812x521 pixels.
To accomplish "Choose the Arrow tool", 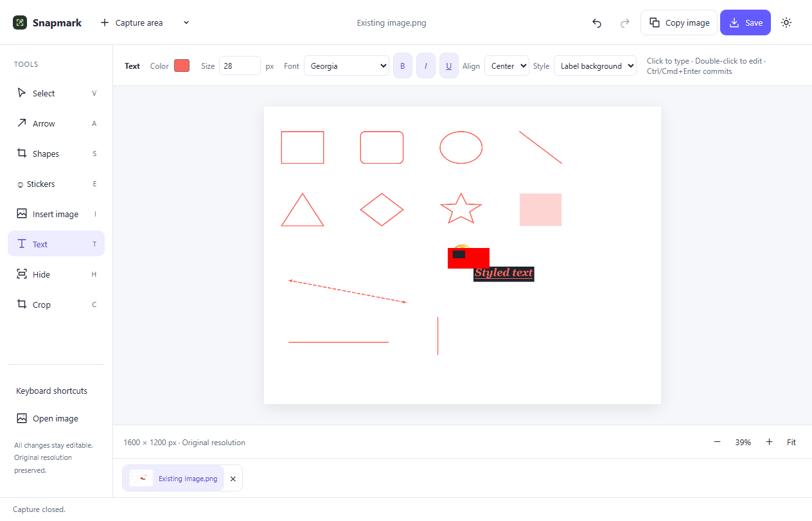I will 56,123.
